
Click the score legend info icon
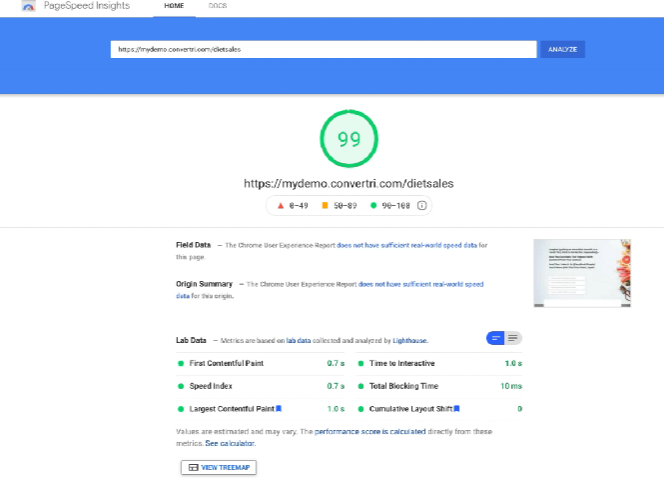[422, 205]
